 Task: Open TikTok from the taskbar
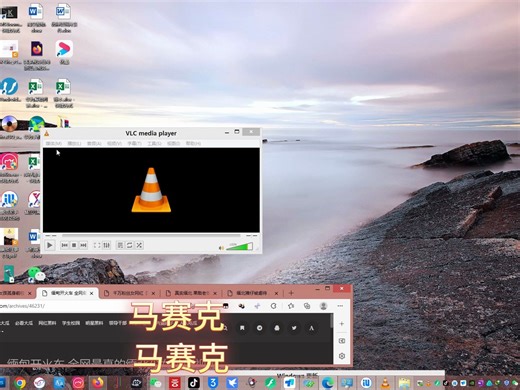194,383
